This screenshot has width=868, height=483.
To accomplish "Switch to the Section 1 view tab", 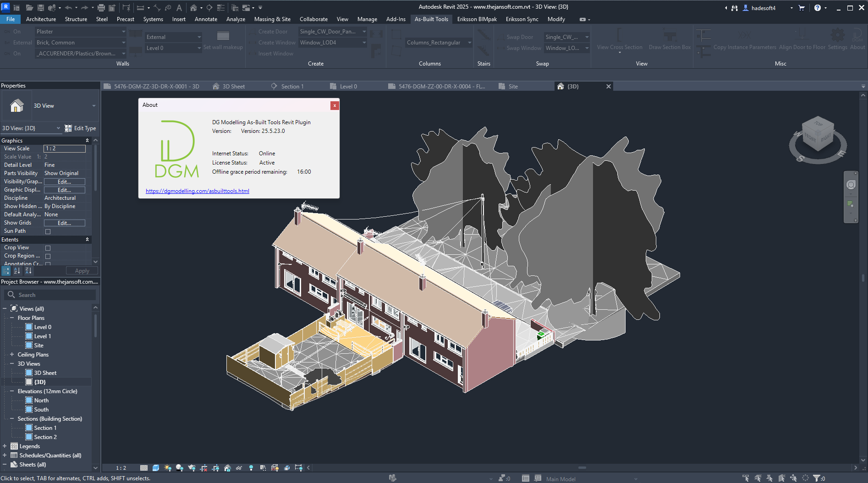I will (292, 87).
